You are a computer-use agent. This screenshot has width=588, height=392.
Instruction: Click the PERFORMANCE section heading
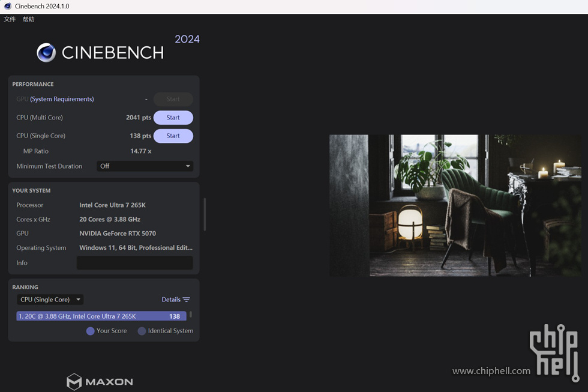[x=33, y=84]
